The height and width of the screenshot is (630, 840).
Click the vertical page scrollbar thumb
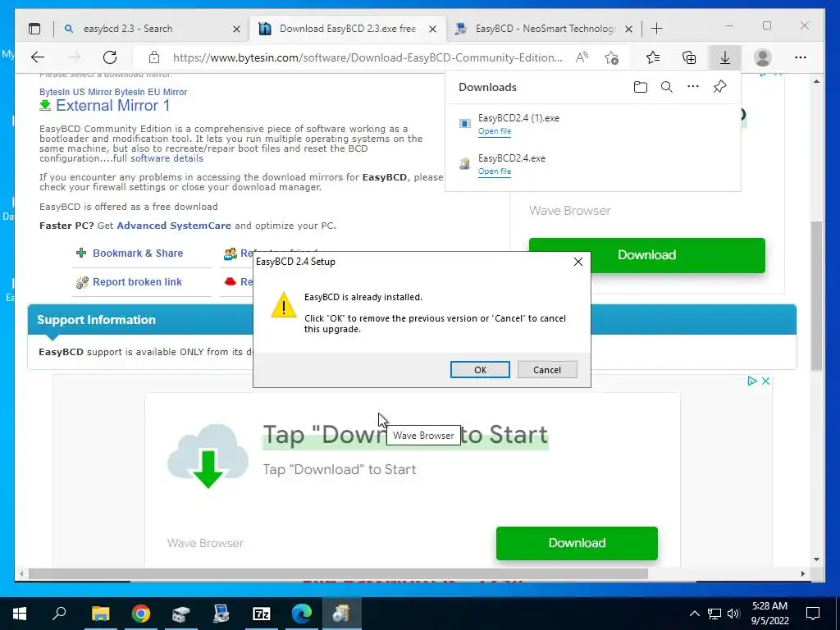click(x=816, y=295)
